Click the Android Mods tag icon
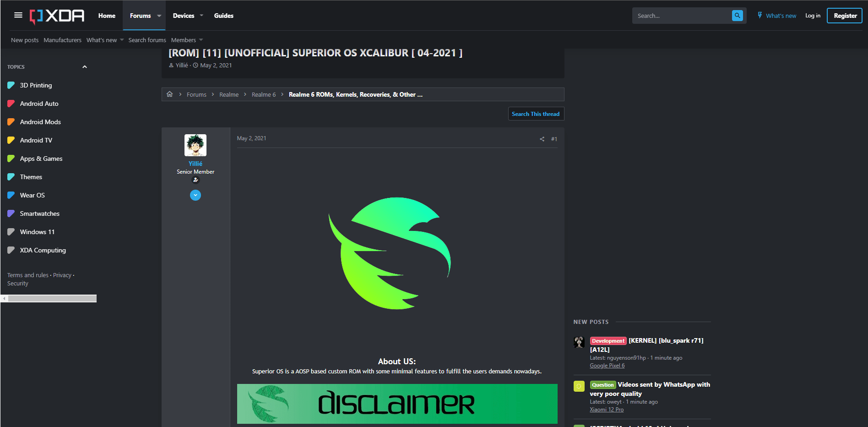This screenshot has width=868, height=427. coord(11,122)
